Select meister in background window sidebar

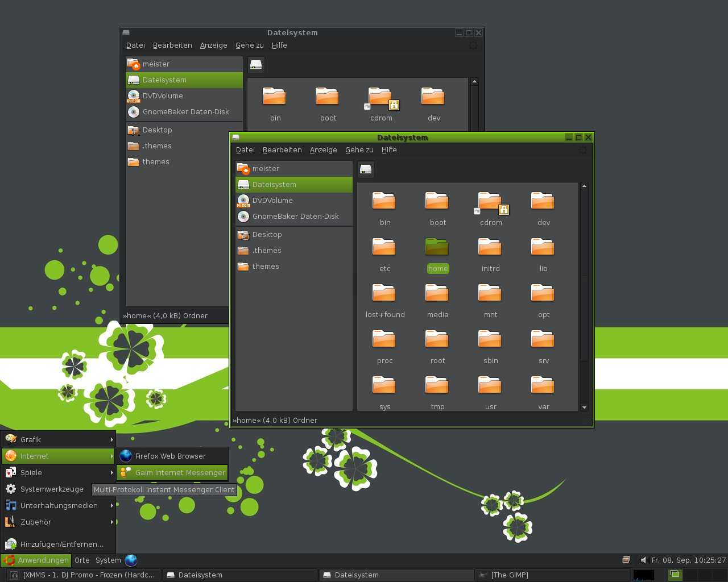[x=184, y=64]
